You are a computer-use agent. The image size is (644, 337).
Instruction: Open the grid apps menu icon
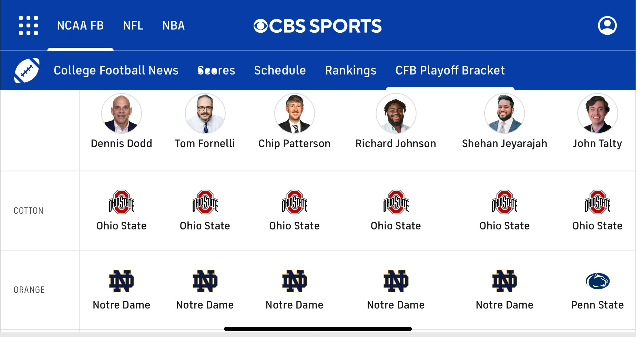pos(28,26)
